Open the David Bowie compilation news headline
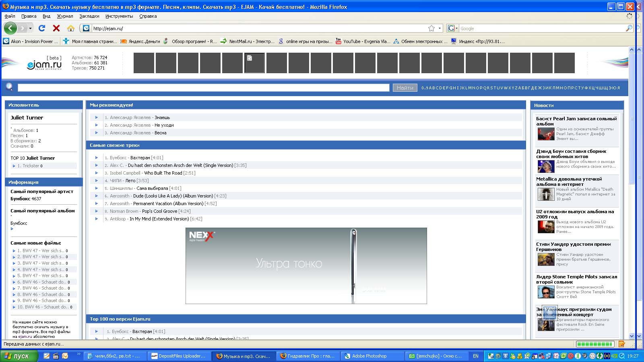 (x=571, y=154)
